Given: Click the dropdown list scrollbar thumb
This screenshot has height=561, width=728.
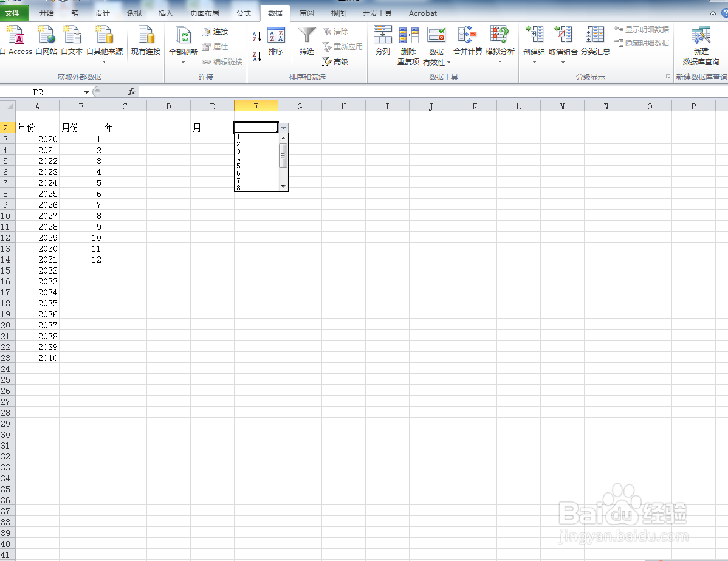Looking at the screenshot, I should [283, 155].
